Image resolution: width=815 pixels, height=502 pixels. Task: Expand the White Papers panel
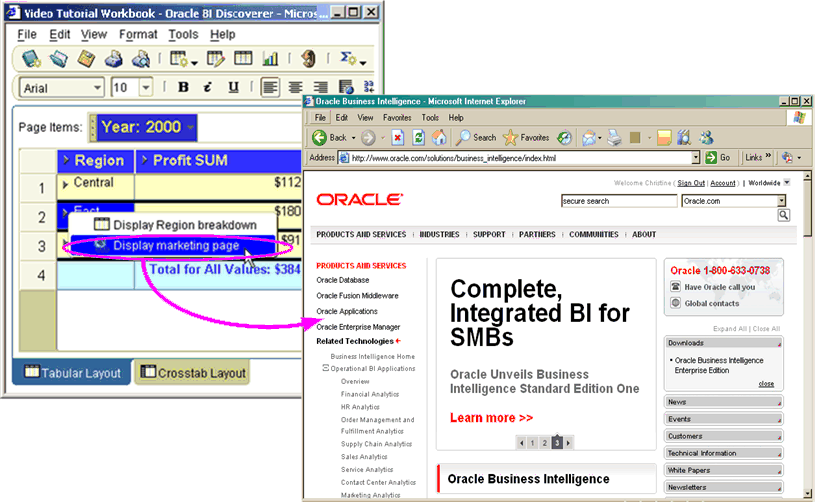pos(724,470)
